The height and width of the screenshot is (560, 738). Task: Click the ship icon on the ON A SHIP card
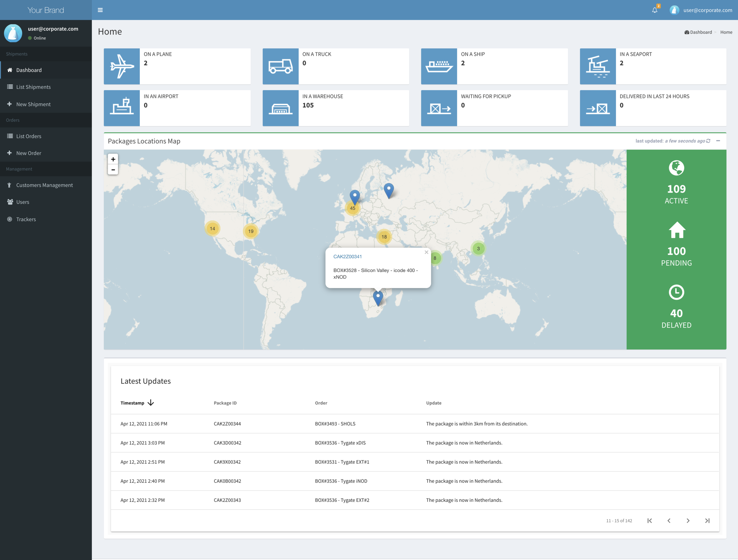439,66
